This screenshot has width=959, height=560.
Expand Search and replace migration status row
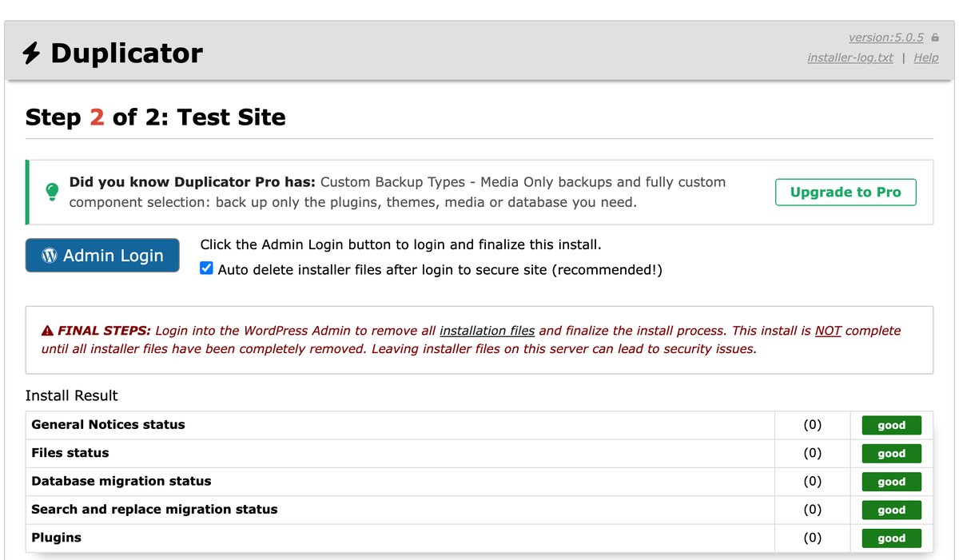[479, 510]
